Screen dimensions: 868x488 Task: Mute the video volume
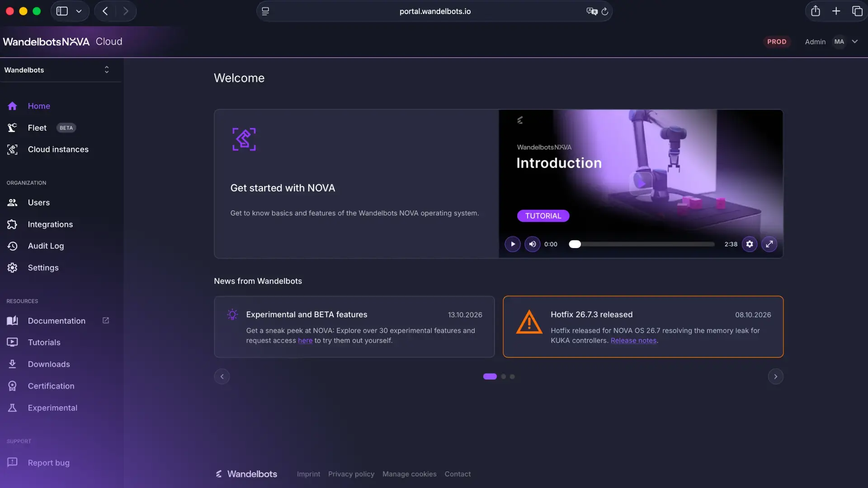532,244
